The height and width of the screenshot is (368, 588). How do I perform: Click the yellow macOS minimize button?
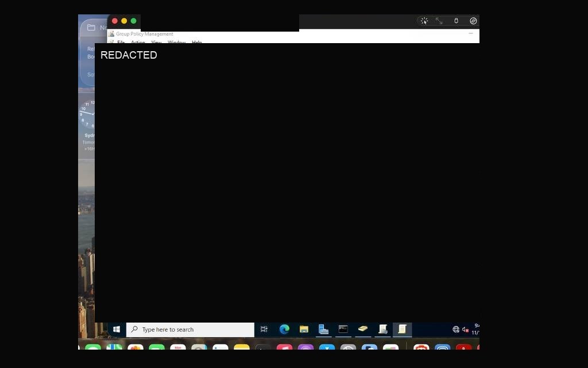pyautogui.click(x=124, y=21)
